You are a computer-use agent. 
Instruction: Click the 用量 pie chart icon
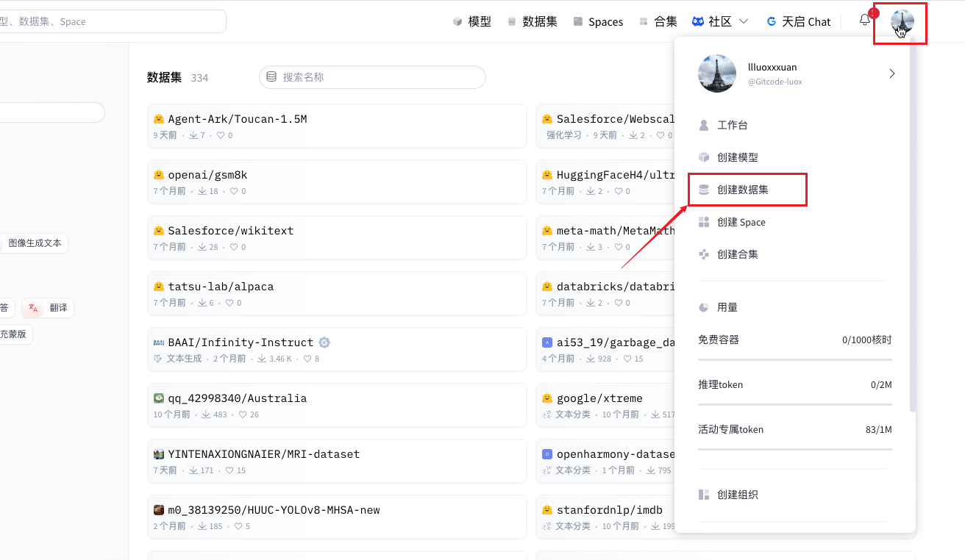click(x=704, y=307)
